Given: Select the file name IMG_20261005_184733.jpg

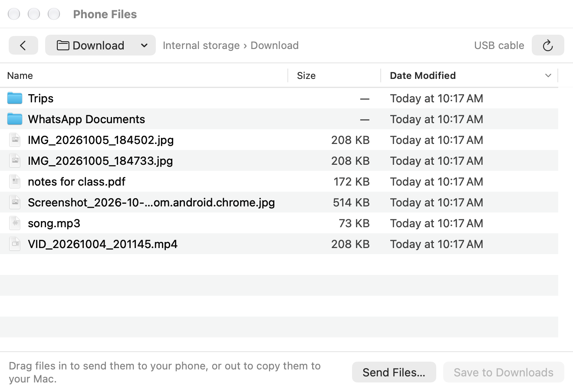Looking at the screenshot, I should pyautogui.click(x=100, y=161).
